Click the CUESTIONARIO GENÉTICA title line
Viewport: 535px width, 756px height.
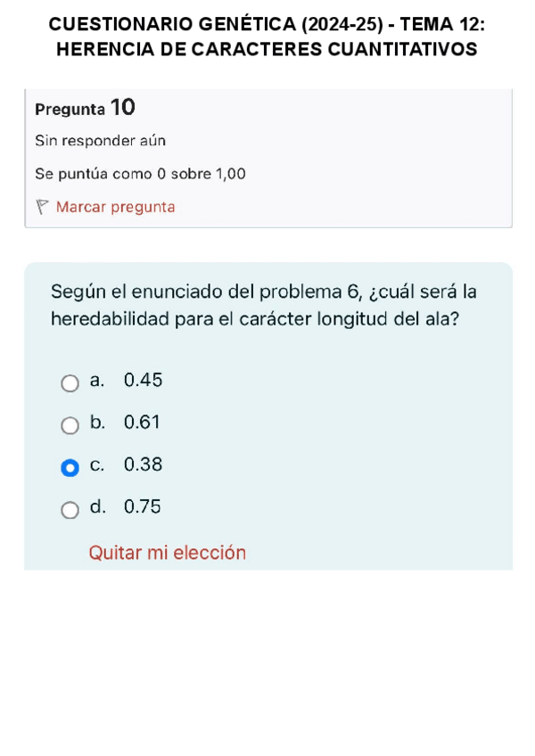(x=267, y=25)
